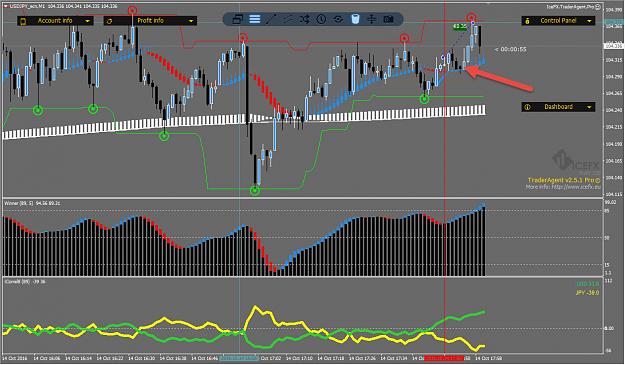Expand the Dashboard dropdown arrow
The width and height of the screenshot is (625, 365).
[589, 107]
